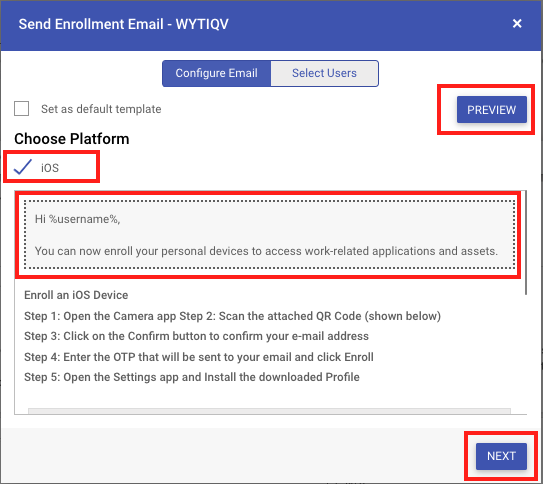The image size is (543, 484).
Task: Place cursor in 'Hi %username%,' greeting line
Action: (x=78, y=219)
